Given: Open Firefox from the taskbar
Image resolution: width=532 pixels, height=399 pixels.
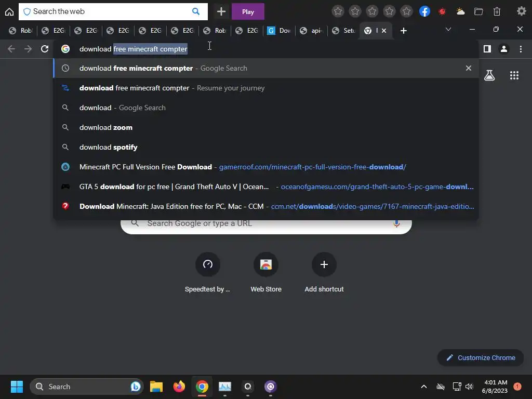Looking at the screenshot, I should pyautogui.click(x=179, y=387).
